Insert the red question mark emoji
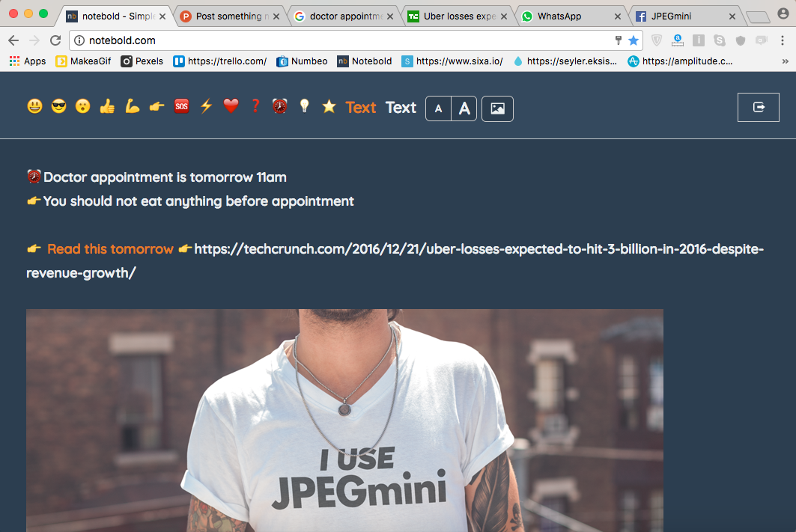This screenshot has width=796, height=532. (255, 106)
